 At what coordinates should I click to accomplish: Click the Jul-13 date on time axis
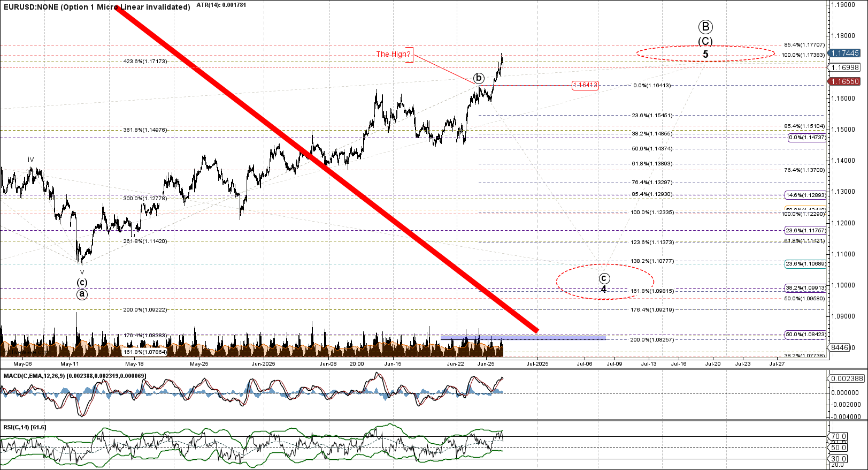649,363
